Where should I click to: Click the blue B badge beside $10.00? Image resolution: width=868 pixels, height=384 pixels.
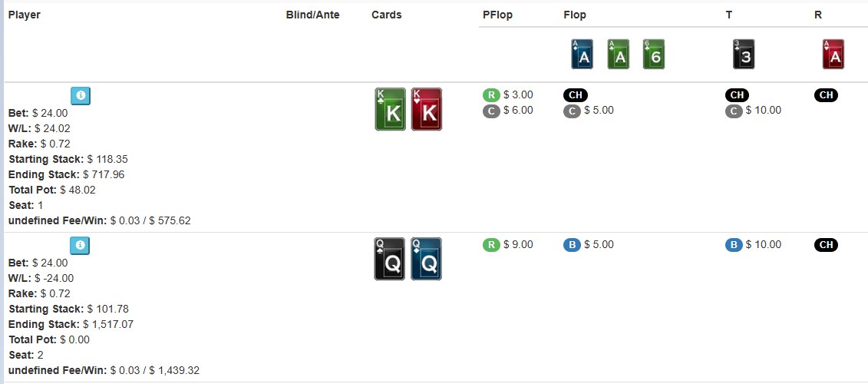point(734,245)
